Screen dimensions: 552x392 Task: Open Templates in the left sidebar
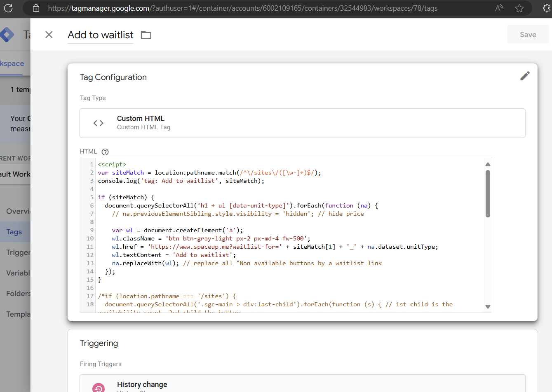click(x=18, y=314)
